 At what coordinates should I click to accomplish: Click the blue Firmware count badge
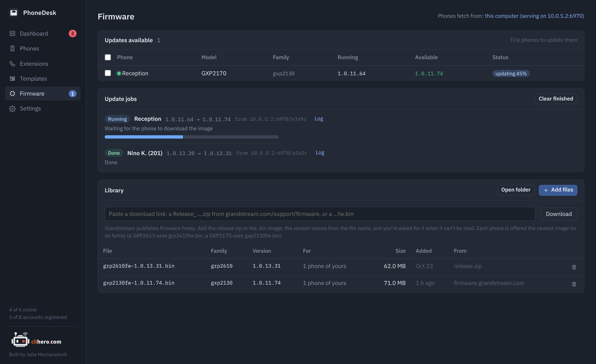[x=73, y=94]
